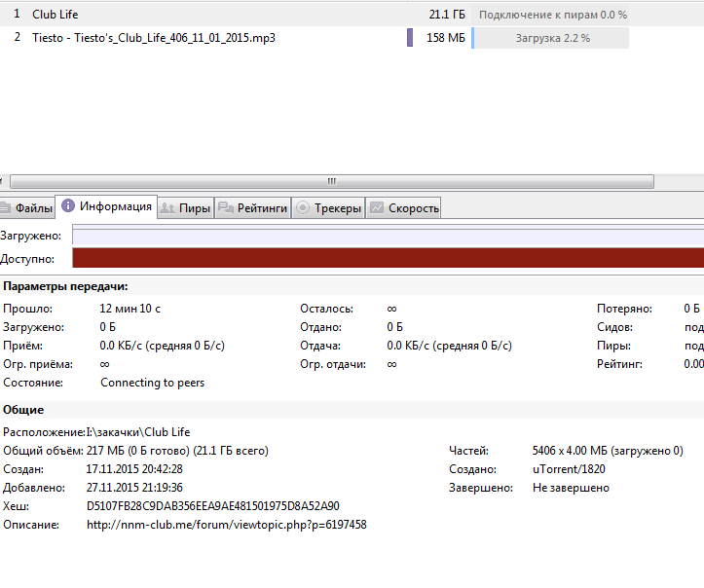
Task: Click the Не завершено completion value
Action: click(x=571, y=488)
